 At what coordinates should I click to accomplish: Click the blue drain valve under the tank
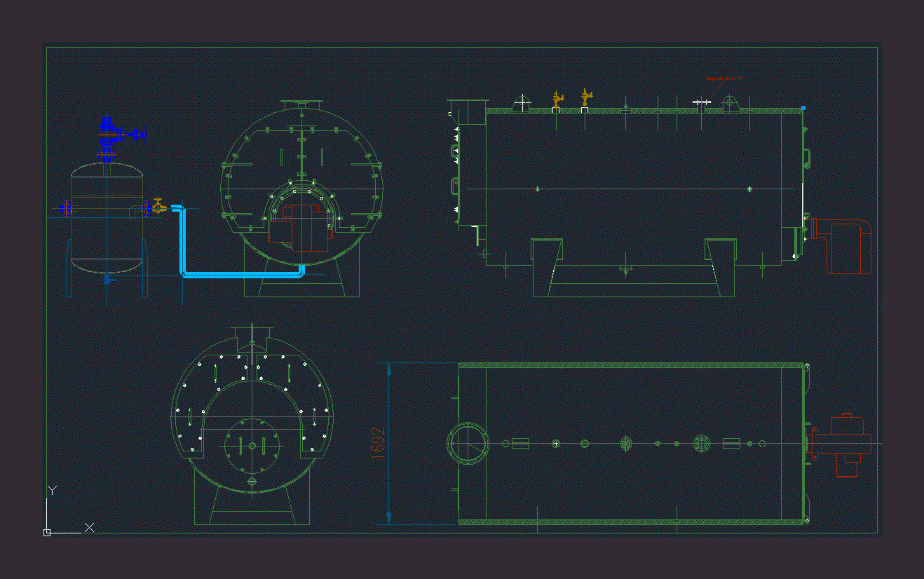pos(107,280)
